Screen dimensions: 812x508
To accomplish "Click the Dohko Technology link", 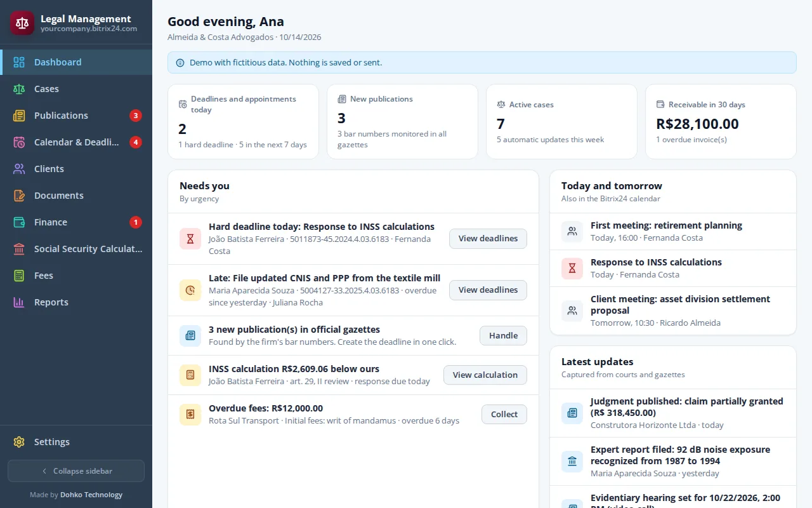I will 91,495.
